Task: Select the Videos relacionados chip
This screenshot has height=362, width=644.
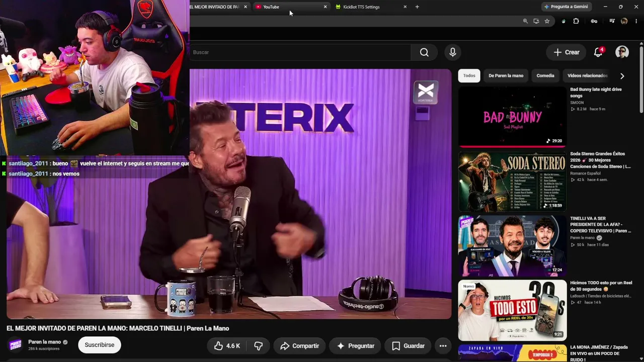Action: pos(587,76)
